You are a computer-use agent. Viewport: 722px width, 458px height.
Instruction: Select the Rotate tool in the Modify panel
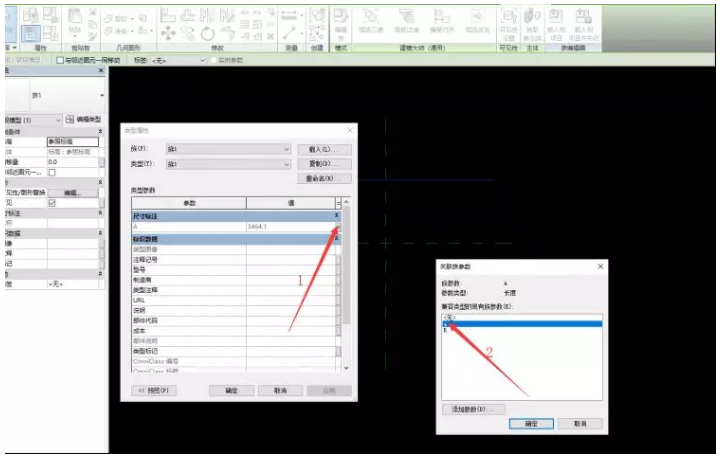[x=208, y=33]
